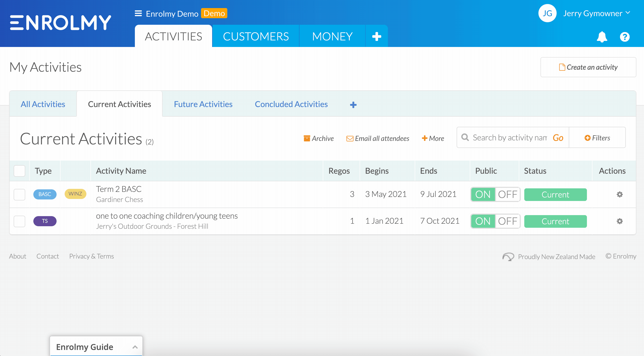
Task: Tick the select-all checkbox in table header
Action: [x=19, y=171]
